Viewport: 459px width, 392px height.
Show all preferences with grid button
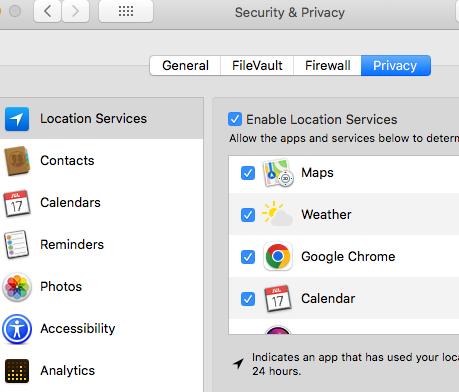tap(126, 11)
